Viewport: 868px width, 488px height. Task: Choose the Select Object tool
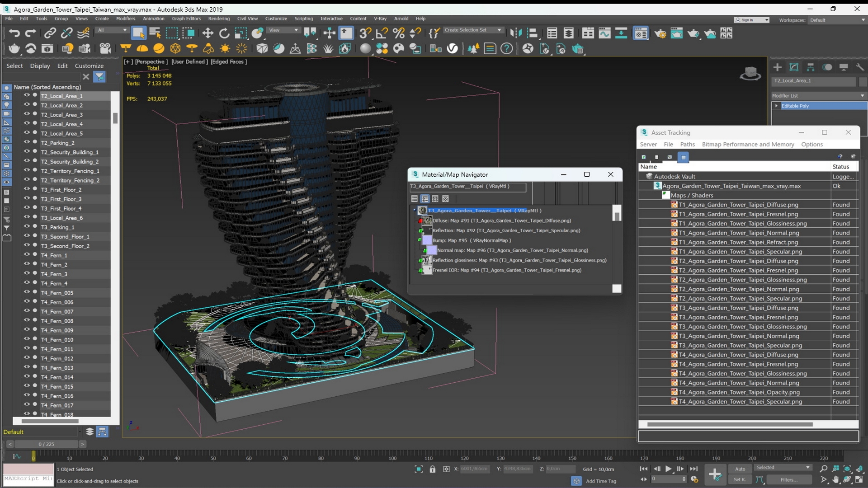(138, 33)
